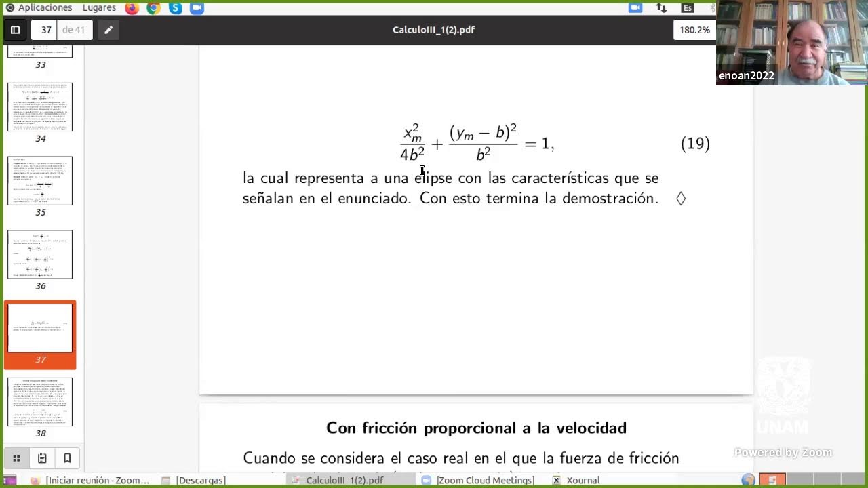868x488 pixels.
Task: Switch to Iniciar reunión - Zoom taskbar window
Action: 90,480
